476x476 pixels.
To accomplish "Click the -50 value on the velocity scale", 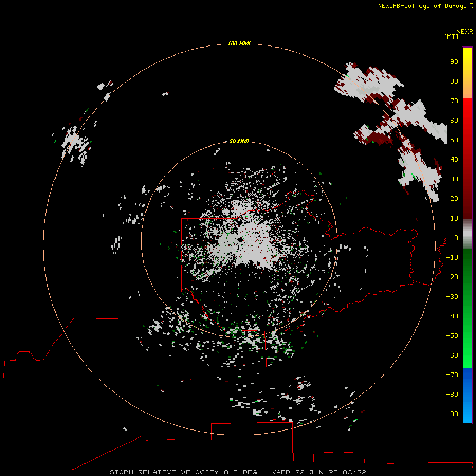I will coord(452,336).
